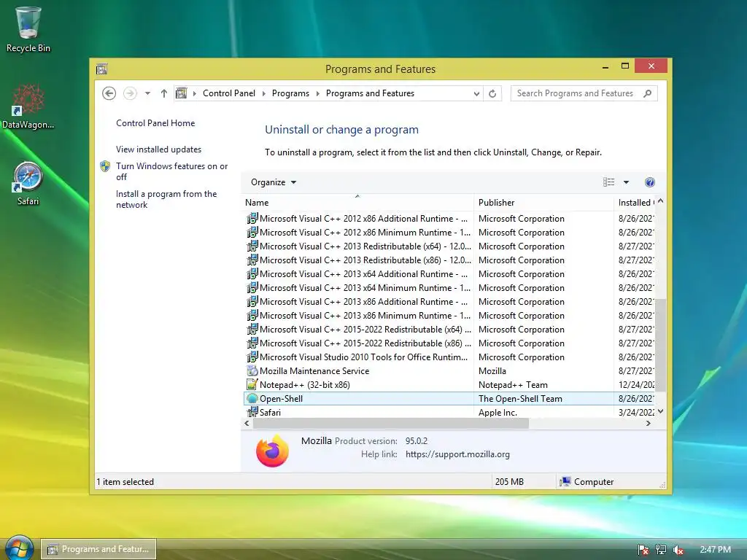Click Programs and Features breadcrumb
The height and width of the screenshot is (560, 747).
(370, 93)
